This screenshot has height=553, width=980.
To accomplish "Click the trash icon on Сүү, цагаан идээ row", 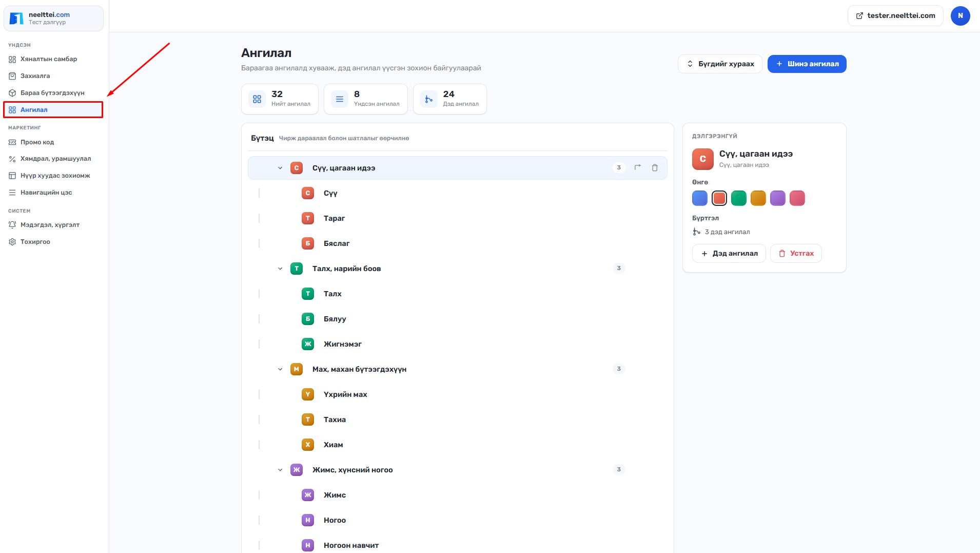I will tap(655, 167).
